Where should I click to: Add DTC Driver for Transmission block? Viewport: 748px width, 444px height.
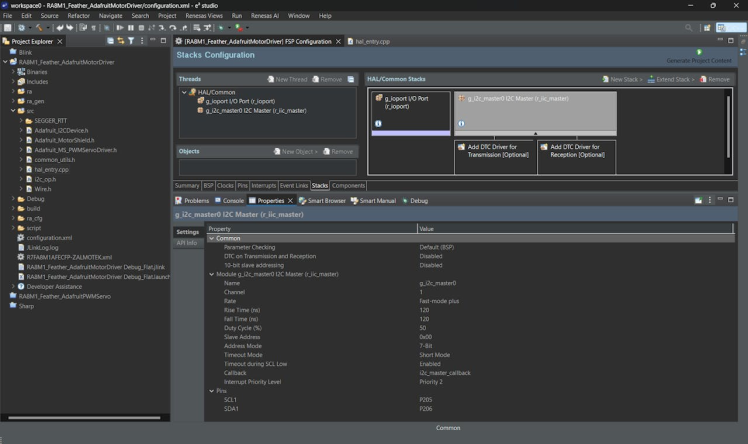click(x=495, y=151)
